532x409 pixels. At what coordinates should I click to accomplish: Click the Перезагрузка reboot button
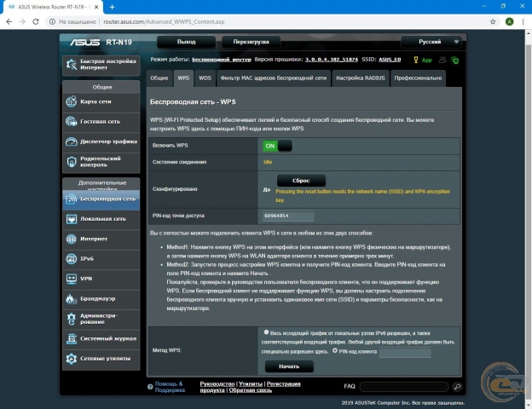pyautogui.click(x=251, y=42)
